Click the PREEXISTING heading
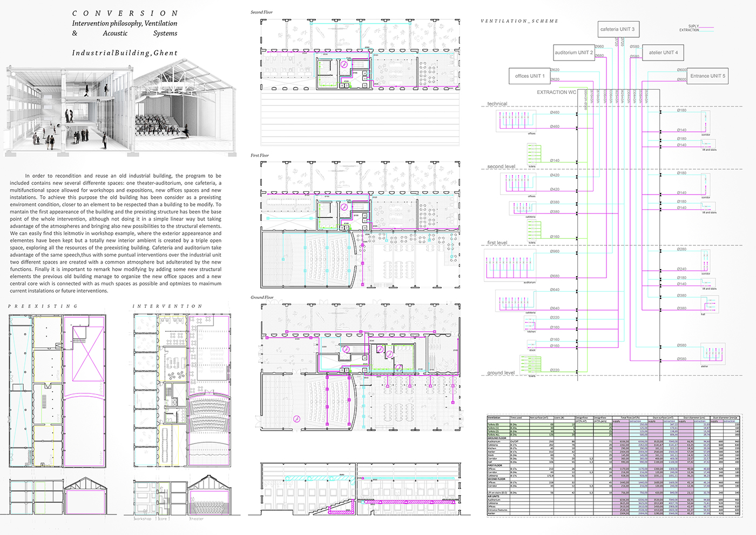The image size is (756, 535). 43,306
